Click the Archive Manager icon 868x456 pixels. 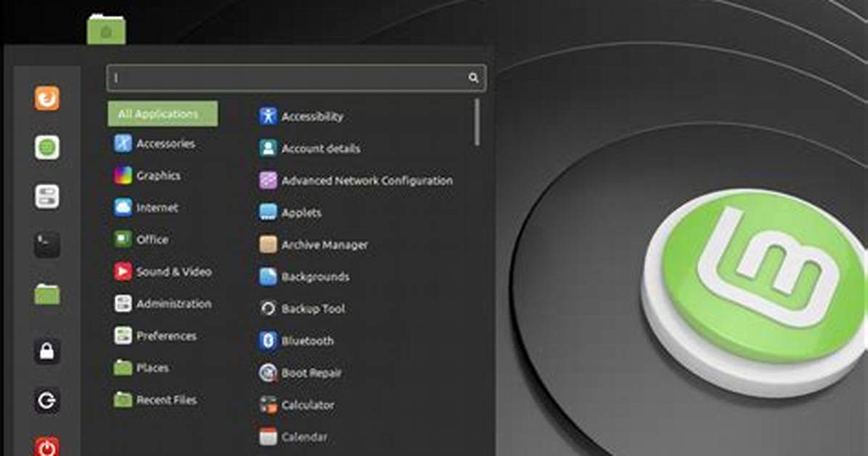[268, 245]
